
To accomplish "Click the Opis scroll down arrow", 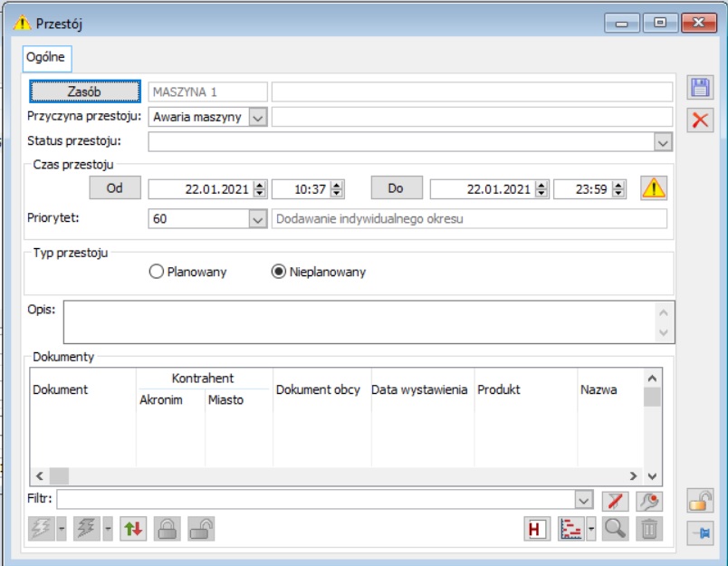I will [664, 332].
